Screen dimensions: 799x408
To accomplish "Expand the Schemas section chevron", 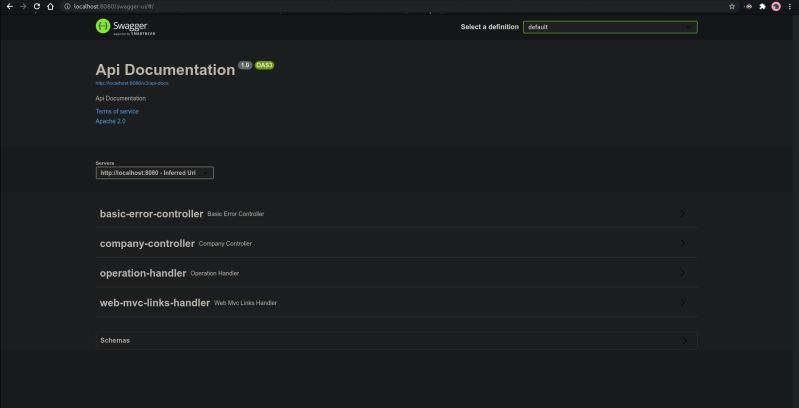I will click(684, 340).
